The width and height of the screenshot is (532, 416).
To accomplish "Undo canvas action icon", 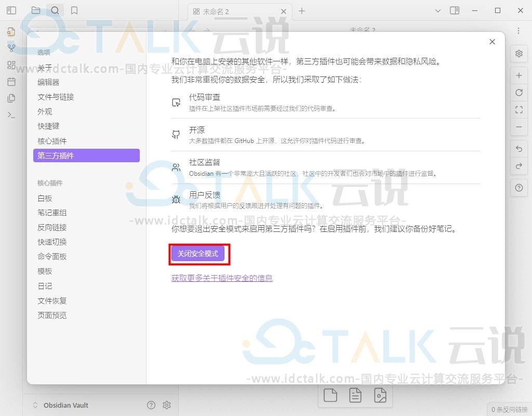I will coord(519,149).
